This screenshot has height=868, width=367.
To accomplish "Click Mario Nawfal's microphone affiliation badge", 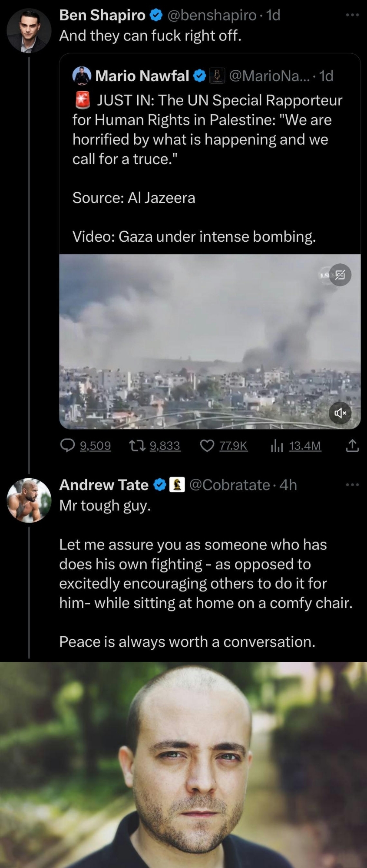I will [217, 76].
